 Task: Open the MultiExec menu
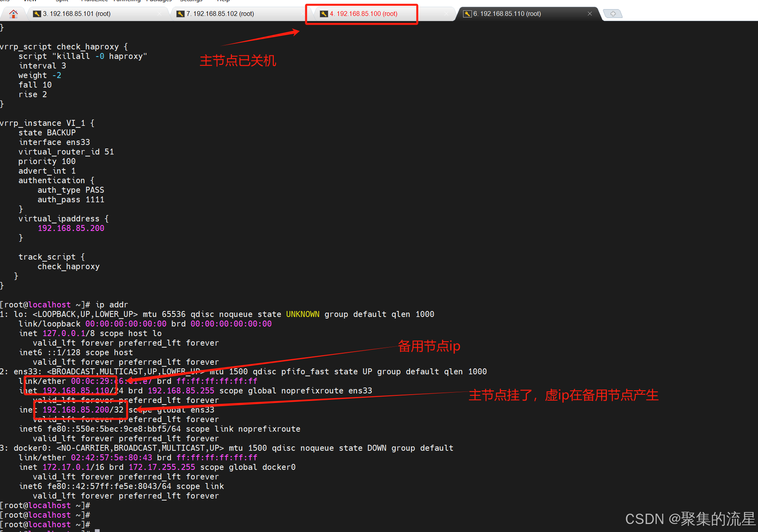[x=94, y=1]
